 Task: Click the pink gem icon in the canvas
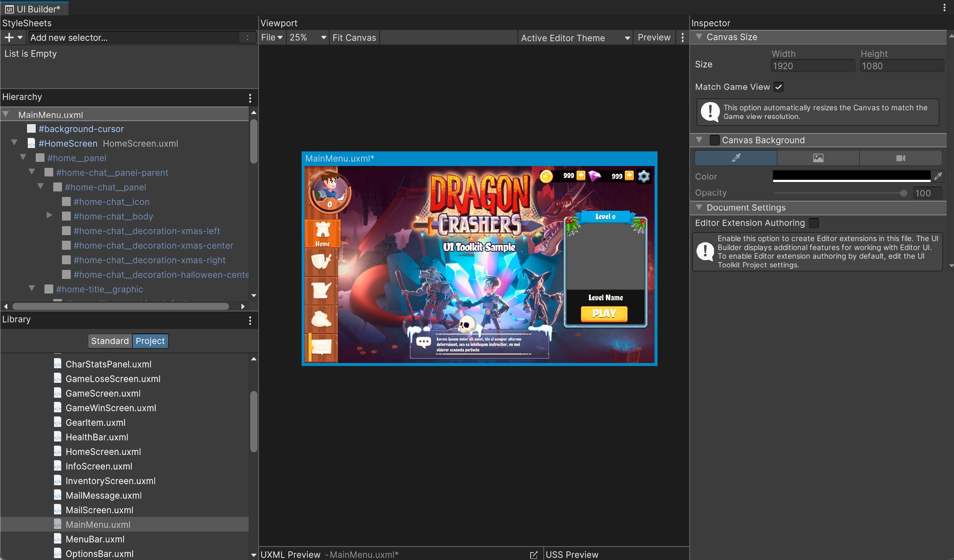pyautogui.click(x=594, y=176)
